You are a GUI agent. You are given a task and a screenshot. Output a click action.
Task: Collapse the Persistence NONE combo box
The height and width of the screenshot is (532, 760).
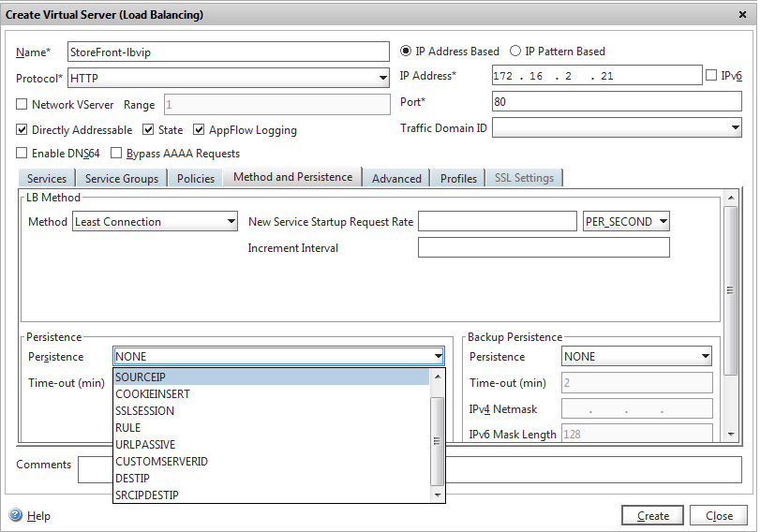tap(278, 357)
